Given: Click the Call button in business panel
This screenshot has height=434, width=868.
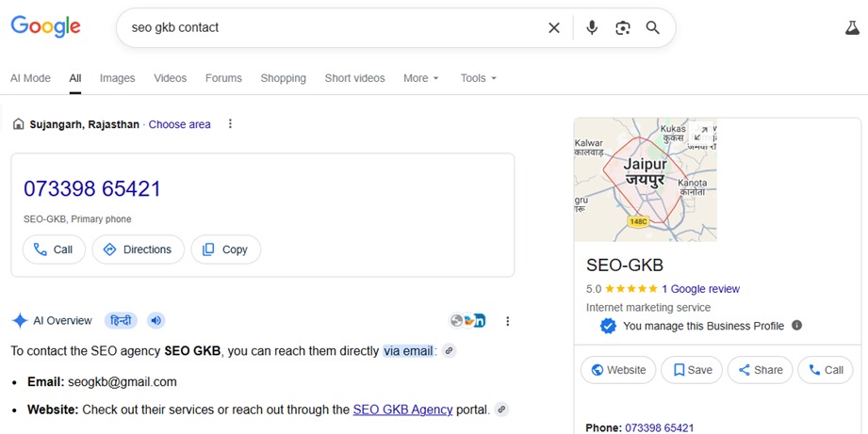Looking at the screenshot, I should (826, 370).
